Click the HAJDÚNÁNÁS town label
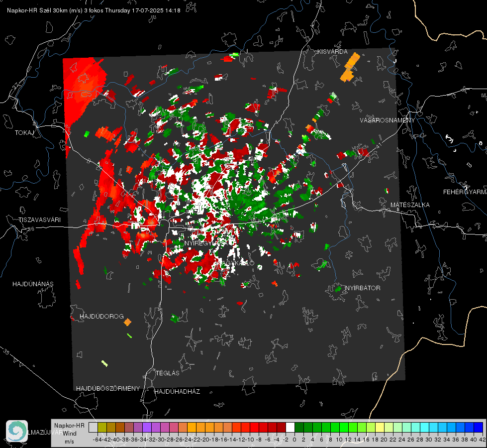Screen dimensions: 487x448 coord(33,284)
